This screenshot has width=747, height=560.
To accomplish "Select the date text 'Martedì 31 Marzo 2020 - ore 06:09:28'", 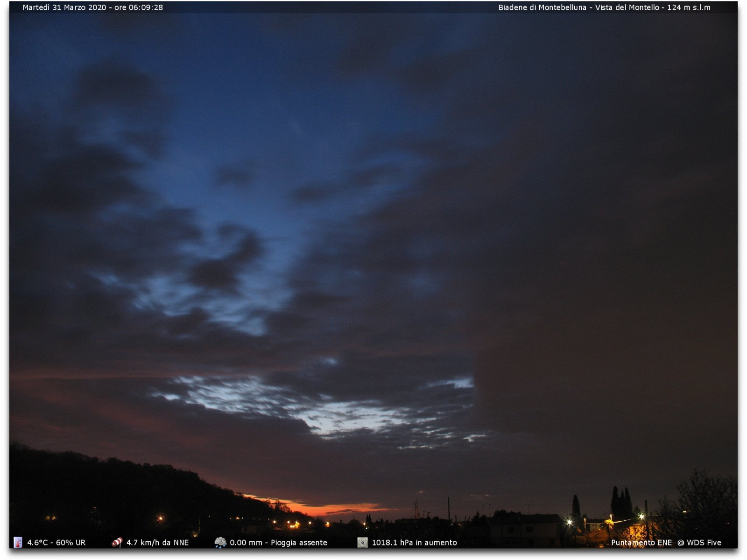I will (93, 7).
